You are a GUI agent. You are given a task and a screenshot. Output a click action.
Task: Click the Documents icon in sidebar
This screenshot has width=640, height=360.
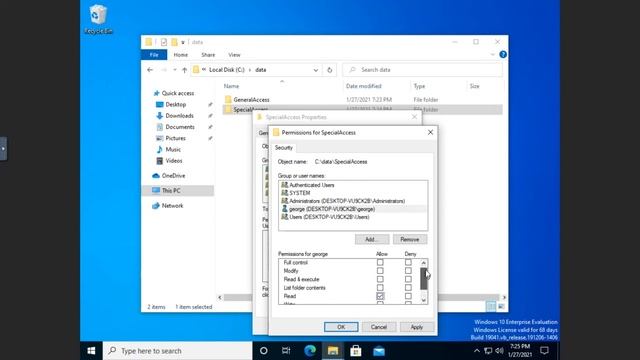point(160,127)
